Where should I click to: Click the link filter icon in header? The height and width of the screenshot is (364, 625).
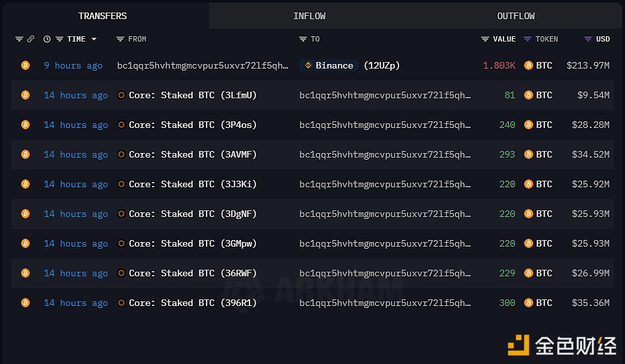pyautogui.click(x=30, y=39)
